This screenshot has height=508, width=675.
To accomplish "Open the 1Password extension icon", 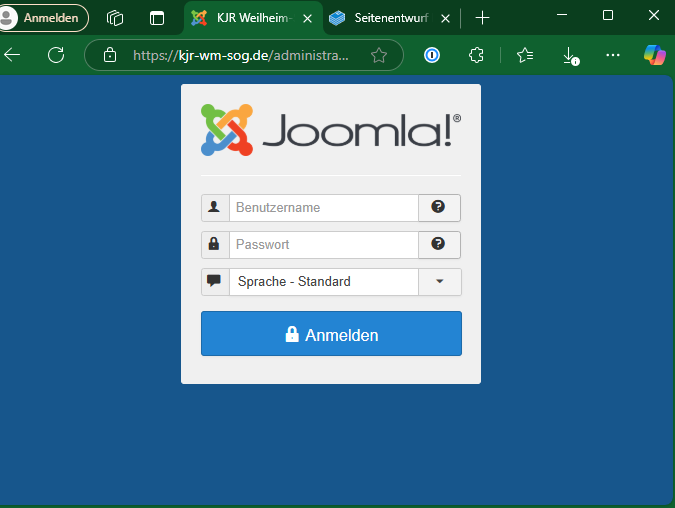I will pos(432,56).
